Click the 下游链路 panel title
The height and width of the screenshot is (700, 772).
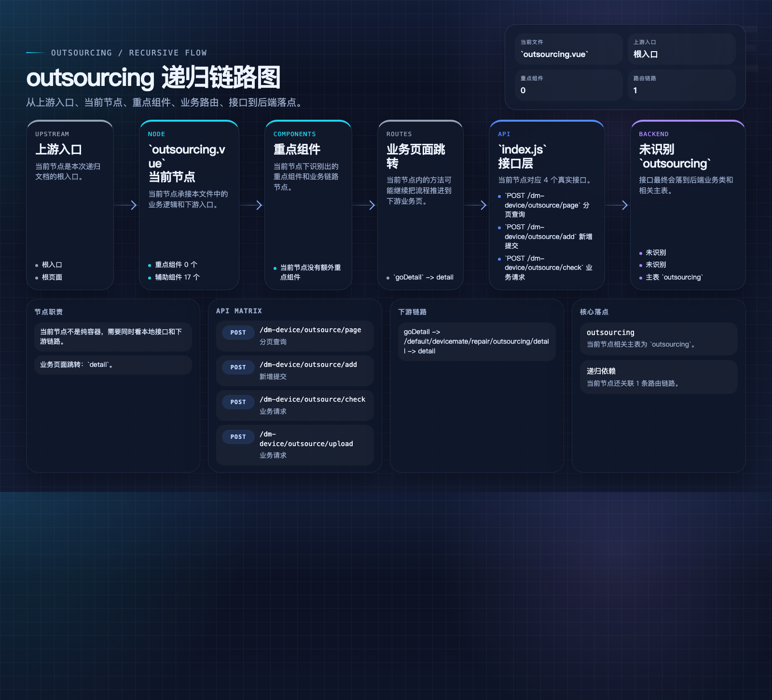coord(413,312)
